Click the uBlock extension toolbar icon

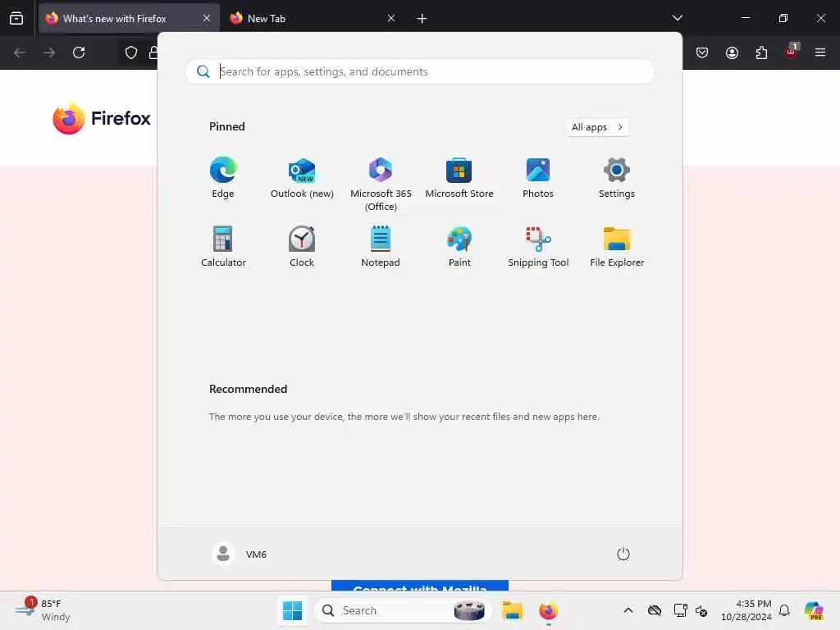tap(791, 52)
